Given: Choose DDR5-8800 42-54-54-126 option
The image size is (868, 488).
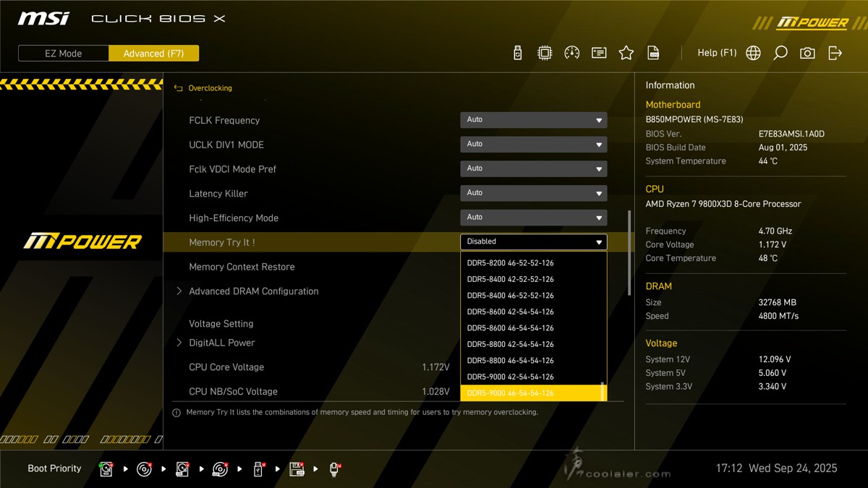Looking at the screenshot, I should pos(534,344).
